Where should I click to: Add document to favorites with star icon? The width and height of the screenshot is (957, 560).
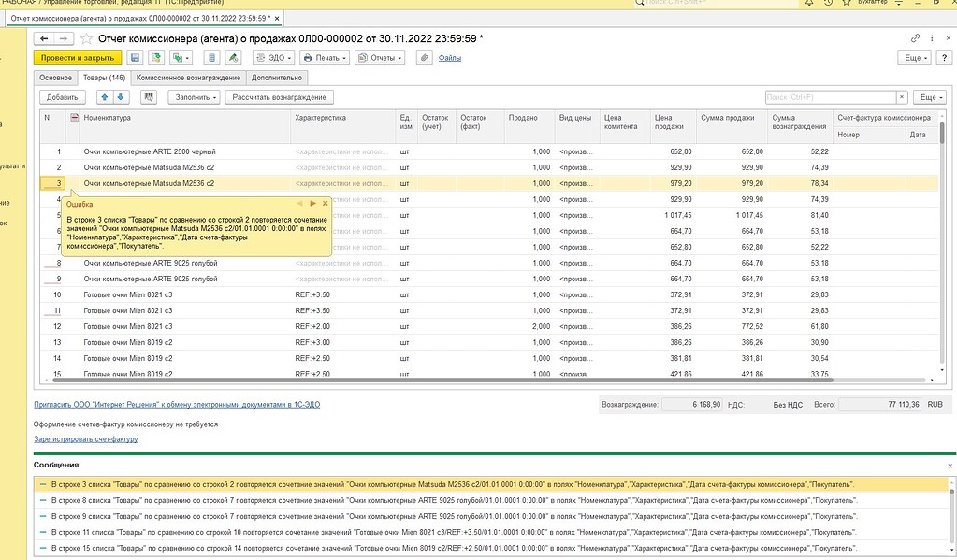click(x=86, y=38)
